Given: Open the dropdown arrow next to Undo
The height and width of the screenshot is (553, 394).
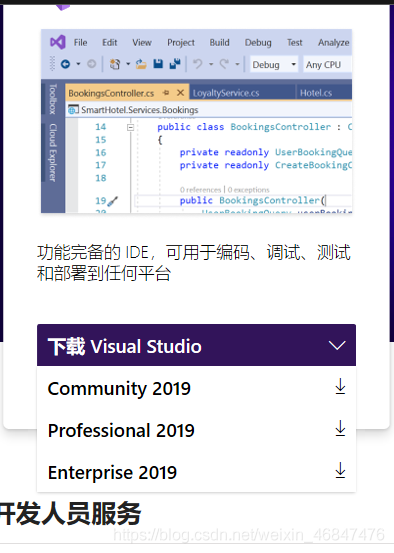Looking at the screenshot, I should click(211, 64).
